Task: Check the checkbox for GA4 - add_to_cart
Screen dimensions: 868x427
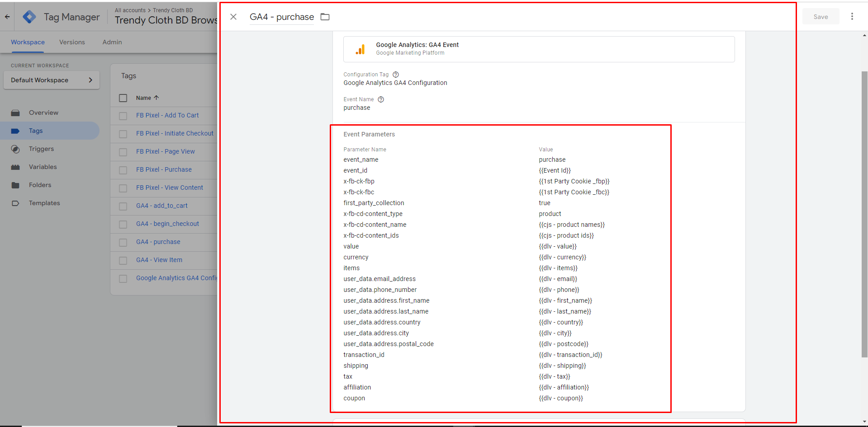Action: pyautogui.click(x=123, y=206)
